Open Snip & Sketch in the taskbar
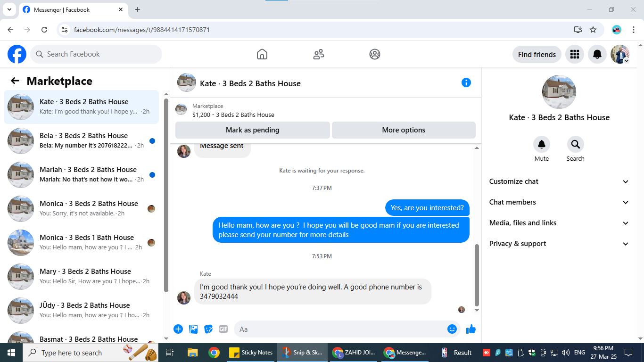The height and width of the screenshot is (362, 644). tap(302, 353)
